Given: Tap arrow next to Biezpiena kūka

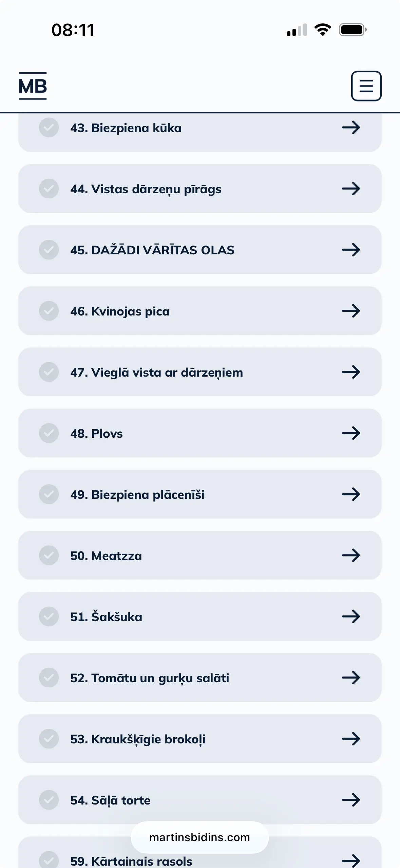Looking at the screenshot, I should 351,128.
